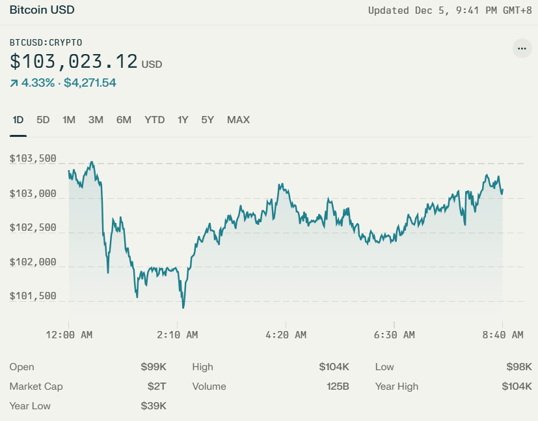Switch to the 5D time range
This screenshot has height=421, width=538.
(x=43, y=120)
